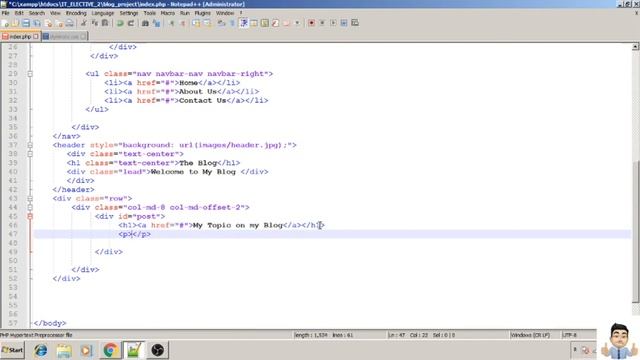Screen dimensions: 640x360
Task: Click the New file toolbar icon
Action: [5, 23]
